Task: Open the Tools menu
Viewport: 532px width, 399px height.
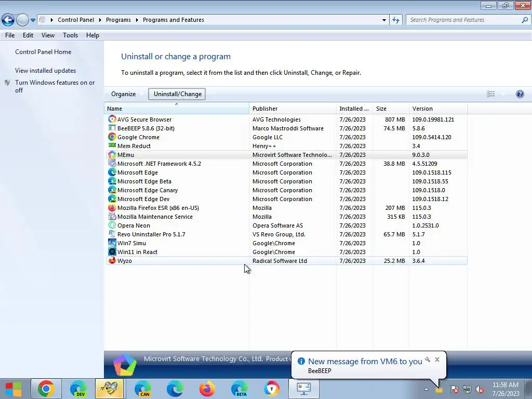Action: point(70,35)
